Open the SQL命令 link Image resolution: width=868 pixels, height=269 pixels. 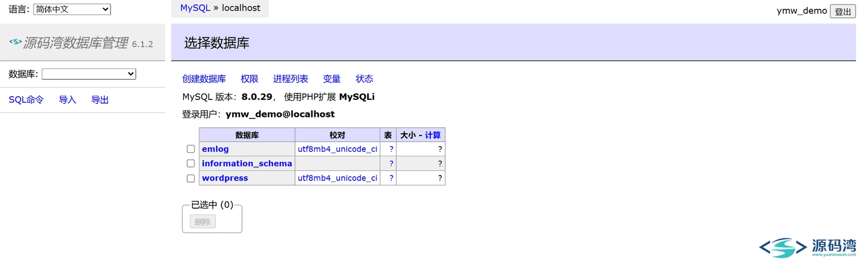pyautogui.click(x=26, y=100)
